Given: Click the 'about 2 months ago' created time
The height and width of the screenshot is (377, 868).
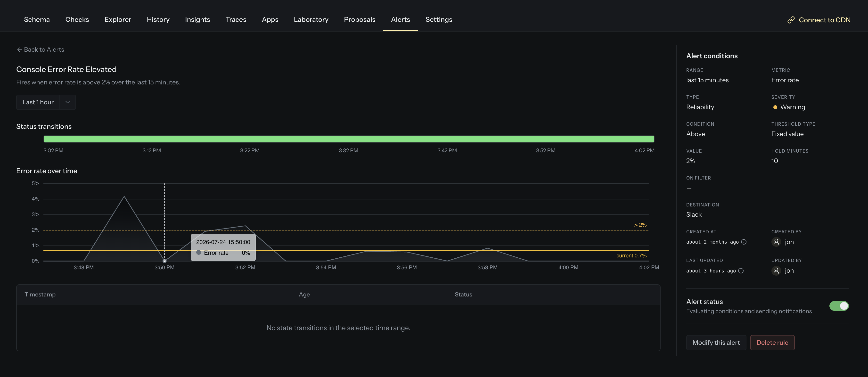Looking at the screenshot, I should [712, 242].
